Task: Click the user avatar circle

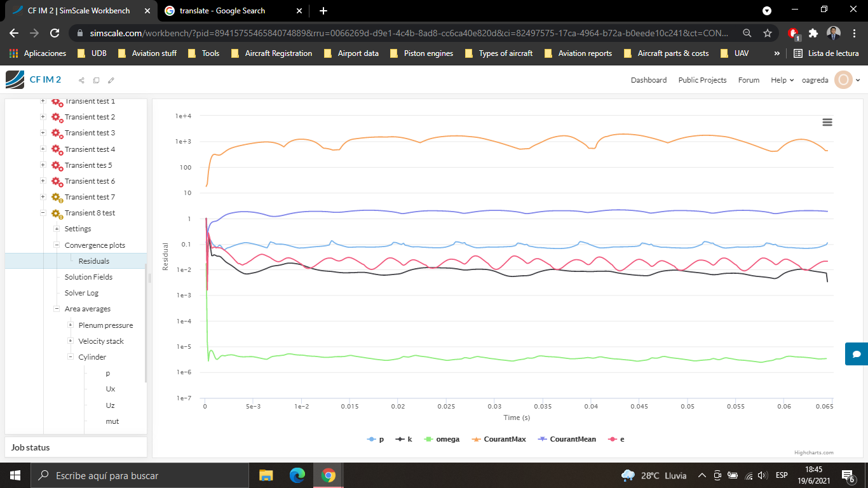Action: (x=843, y=80)
